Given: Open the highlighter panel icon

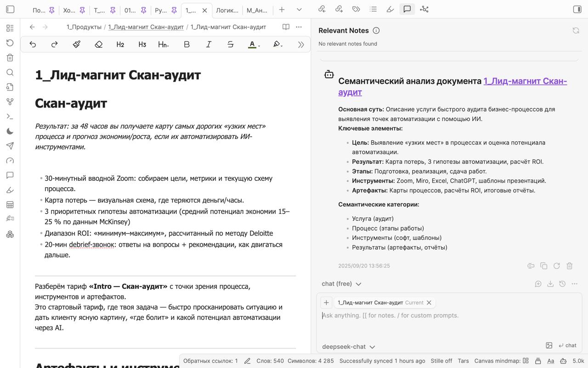Looking at the screenshot, I should click(x=390, y=9).
